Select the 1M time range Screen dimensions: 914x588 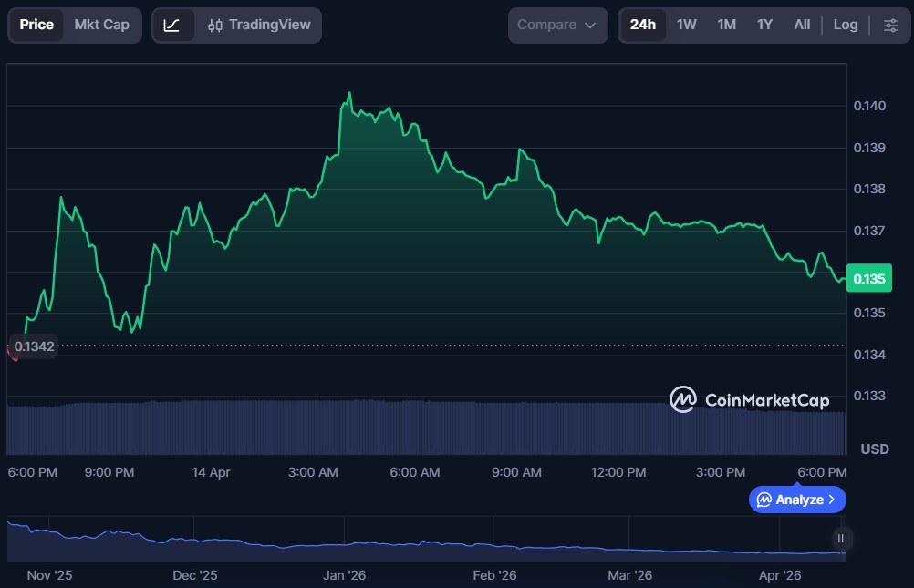click(x=726, y=26)
